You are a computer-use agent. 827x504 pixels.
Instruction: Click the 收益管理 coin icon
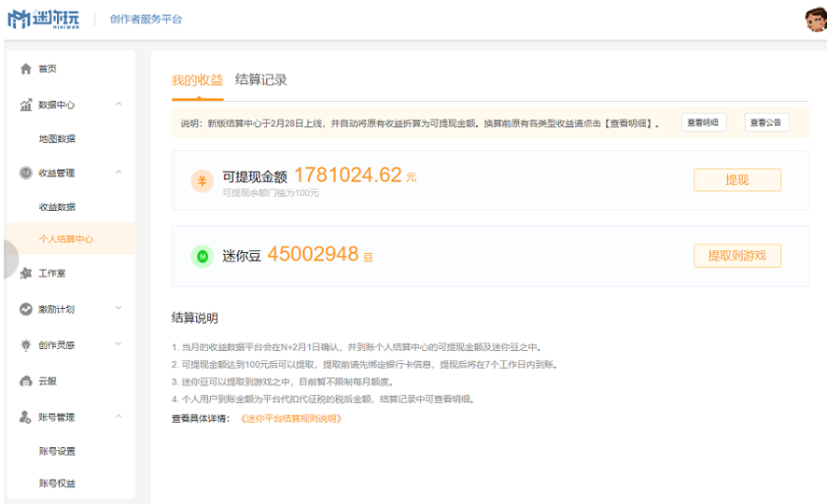(x=26, y=173)
